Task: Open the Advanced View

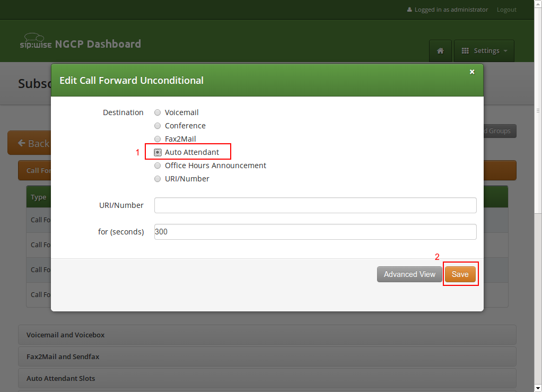Action: click(x=409, y=274)
